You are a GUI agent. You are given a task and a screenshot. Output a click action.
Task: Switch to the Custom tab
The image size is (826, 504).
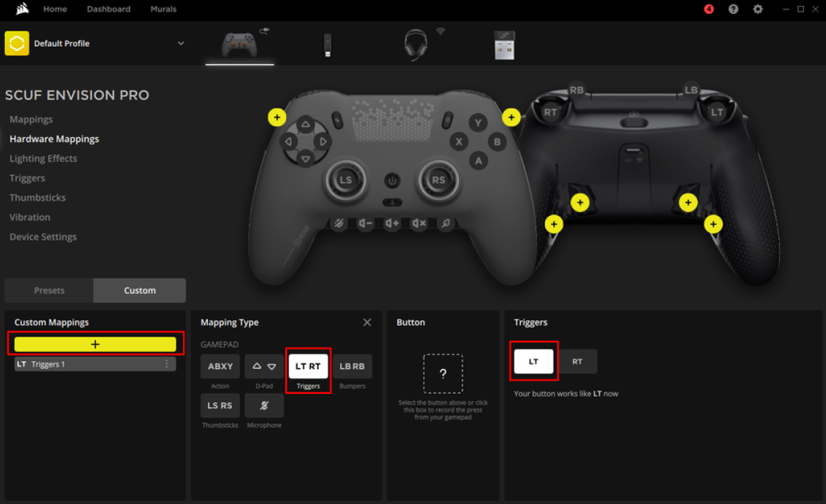pyautogui.click(x=139, y=291)
